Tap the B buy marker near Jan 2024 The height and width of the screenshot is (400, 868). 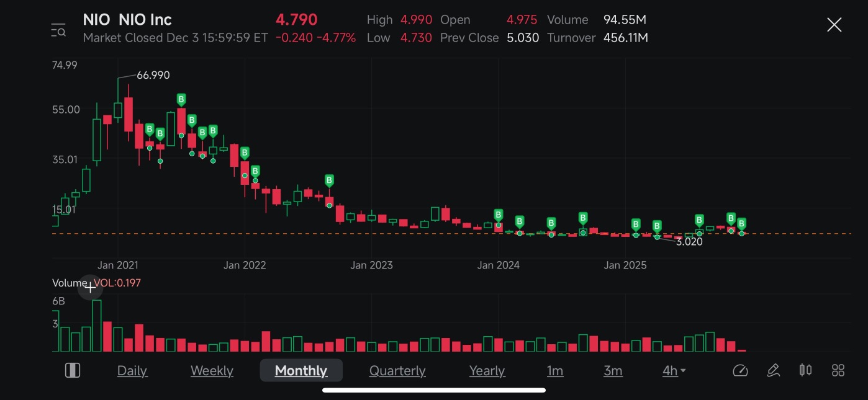[x=498, y=215]
